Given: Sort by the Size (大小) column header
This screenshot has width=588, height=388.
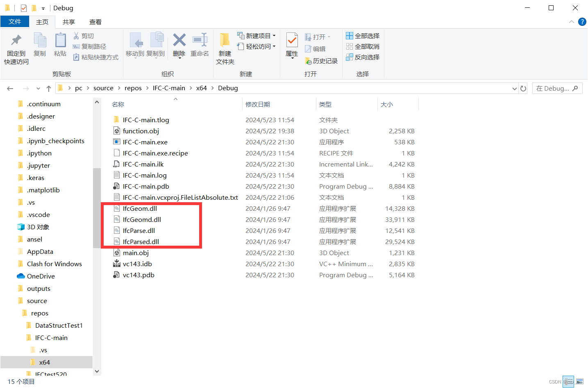Looking at the screenshot, I should tap(387, 105).
